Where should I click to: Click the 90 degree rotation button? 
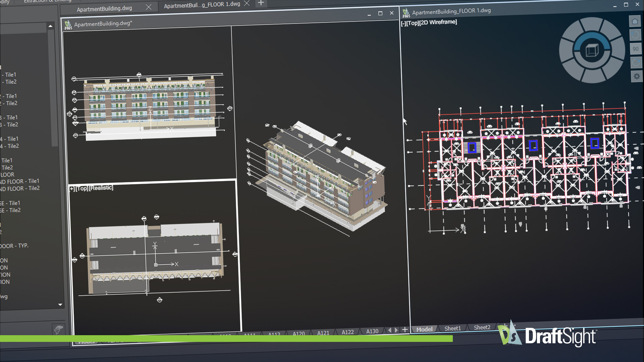[635, 49]
